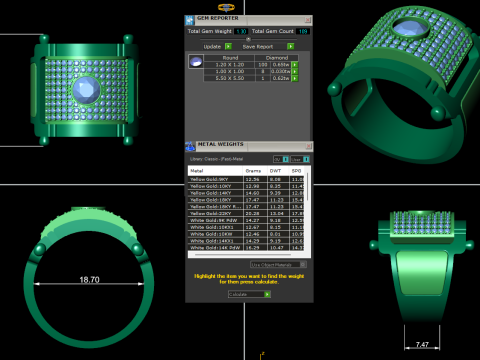Image resolution: width=480 pixels, height=360 pixels.
Task: Click the 5.50 X 5.50 gem size cell
Action: pos(230,78)
